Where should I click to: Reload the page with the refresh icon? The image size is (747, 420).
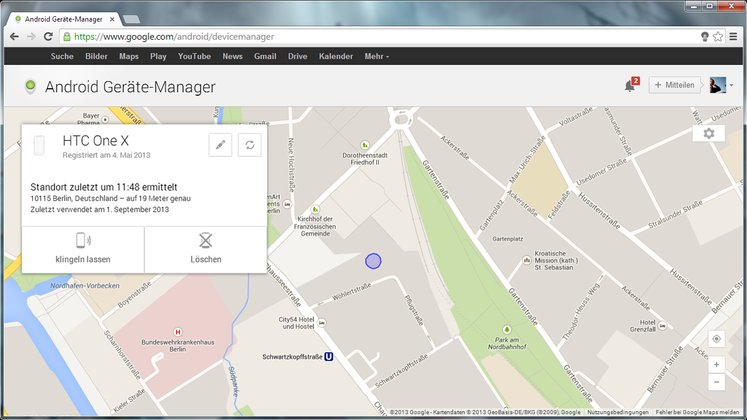[48, 37]
